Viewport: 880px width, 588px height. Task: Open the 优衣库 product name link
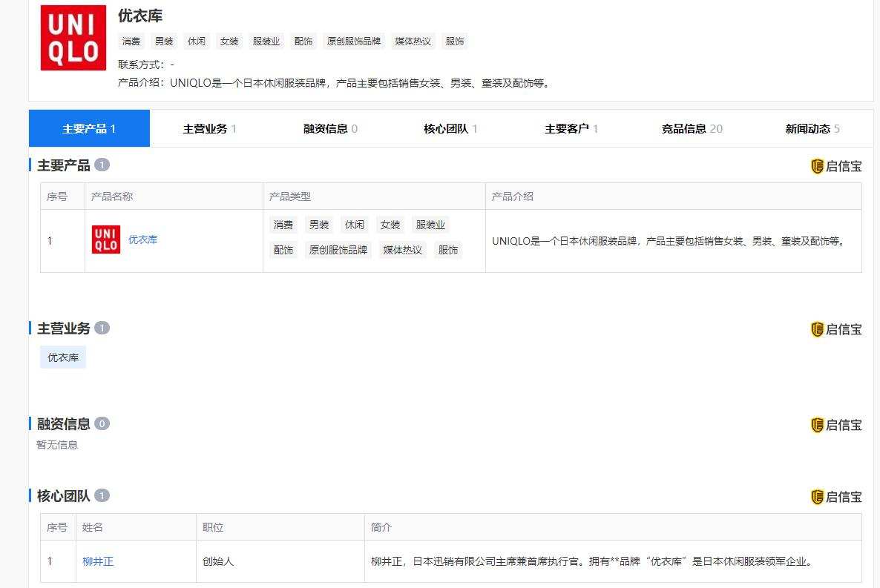click(x=142, y=240)
